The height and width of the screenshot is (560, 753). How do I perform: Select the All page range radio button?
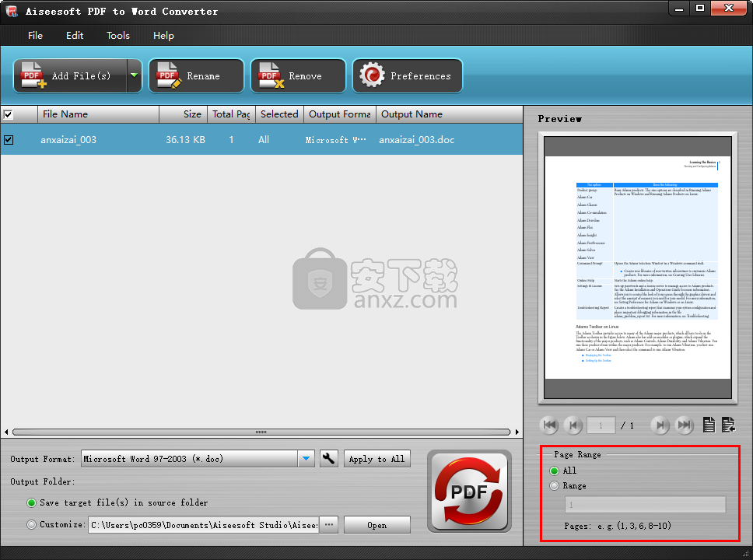click(x=554, y=471)
